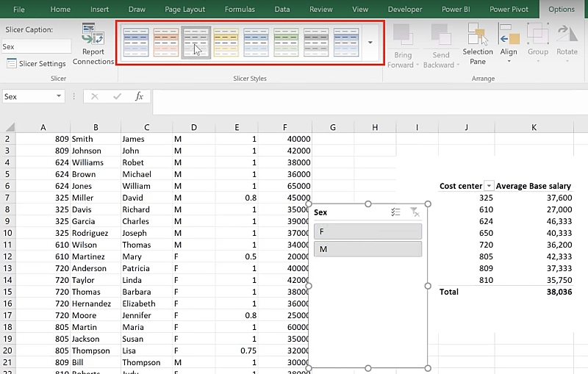Open the Power Pivot tab
The width and height of the screenshot is (588, 374).
pyautogui.click(x=510, y=10)
